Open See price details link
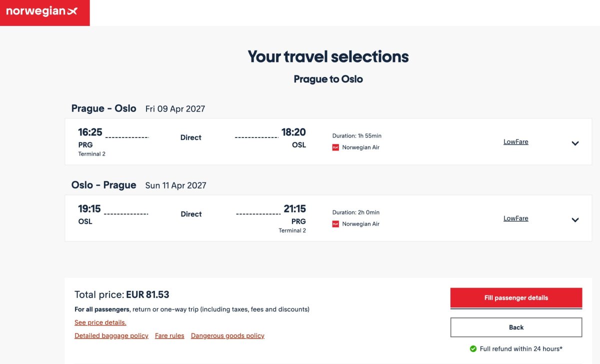 point(100,322)
